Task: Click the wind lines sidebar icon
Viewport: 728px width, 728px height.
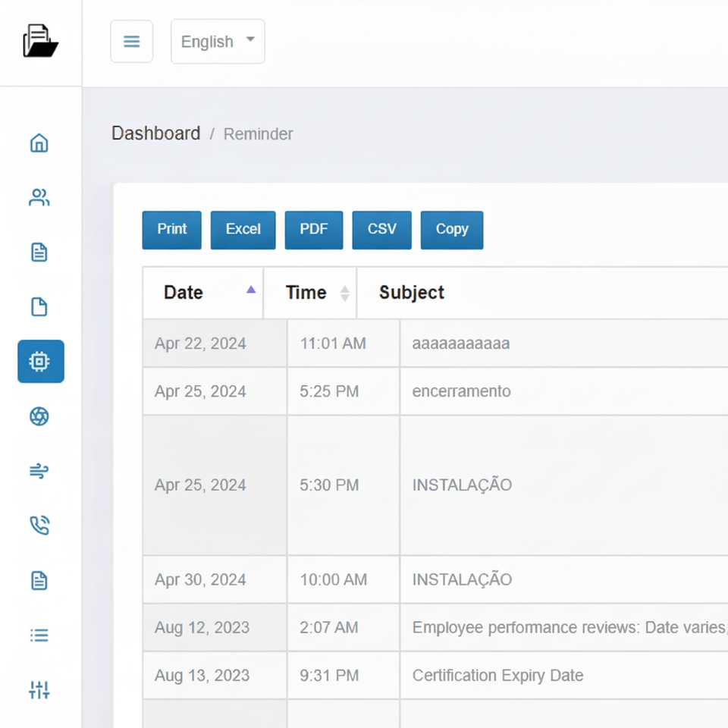Action: [39, 471]
